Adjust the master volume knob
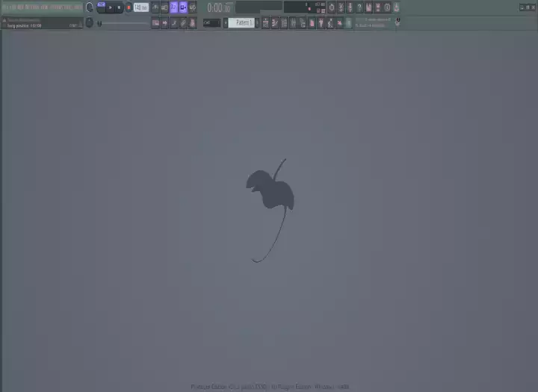The height and width of the screenshot is (392, 538). coord(90,7)
